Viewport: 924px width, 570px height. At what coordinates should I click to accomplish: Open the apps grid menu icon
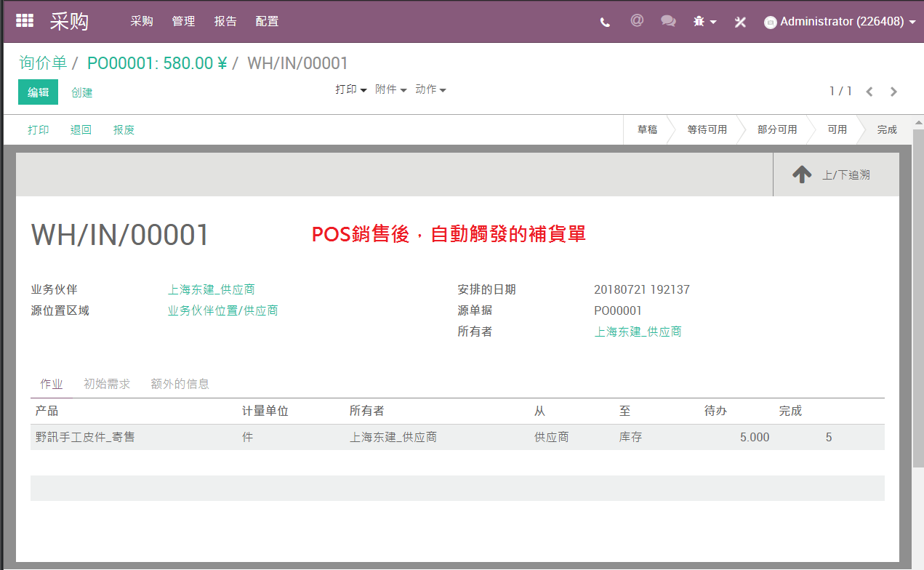[x=25, y=21]
